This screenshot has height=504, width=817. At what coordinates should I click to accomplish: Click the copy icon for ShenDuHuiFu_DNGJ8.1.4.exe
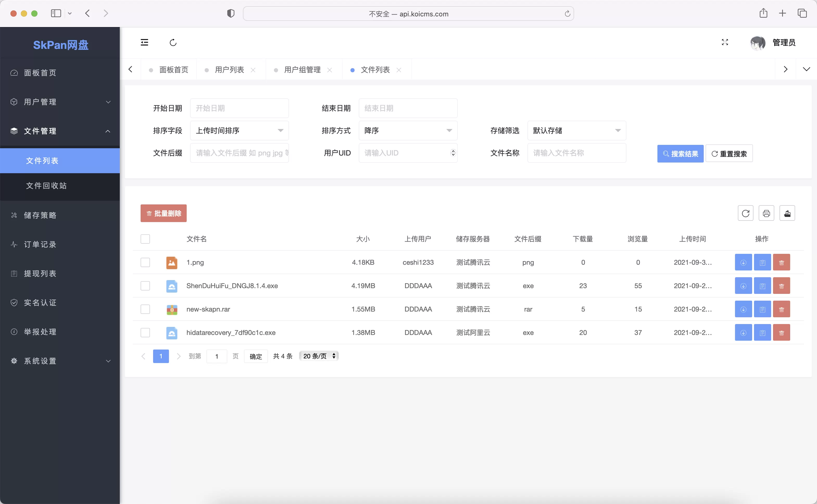click(763, 286)
